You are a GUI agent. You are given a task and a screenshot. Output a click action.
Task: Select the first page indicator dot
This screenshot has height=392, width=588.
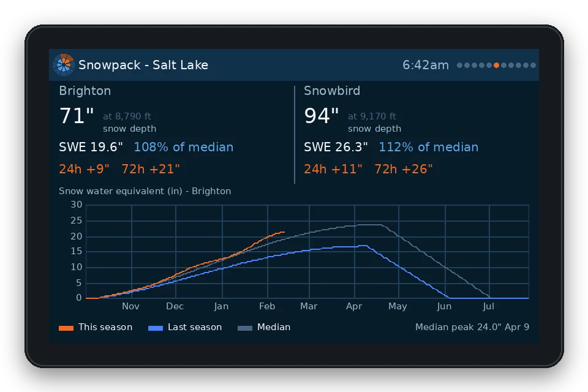tap(459, 66)
